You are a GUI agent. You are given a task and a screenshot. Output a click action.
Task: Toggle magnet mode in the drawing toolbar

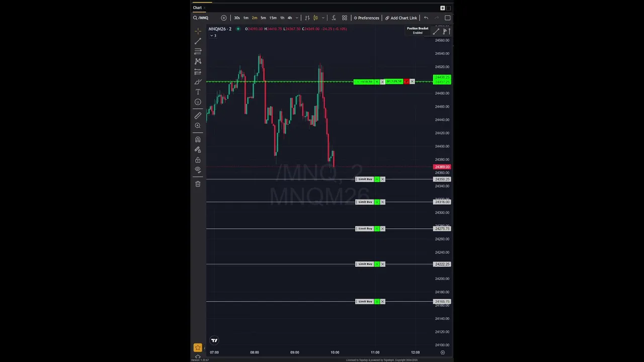coord(198,140)
